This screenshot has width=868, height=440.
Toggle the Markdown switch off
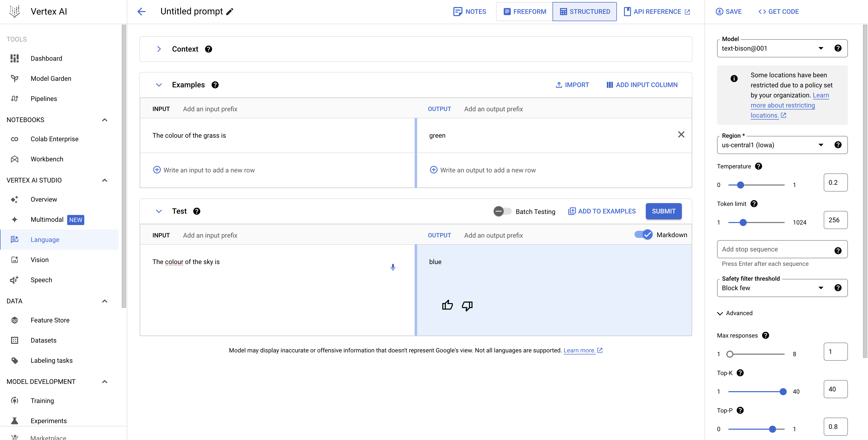[x=643, y=235]
